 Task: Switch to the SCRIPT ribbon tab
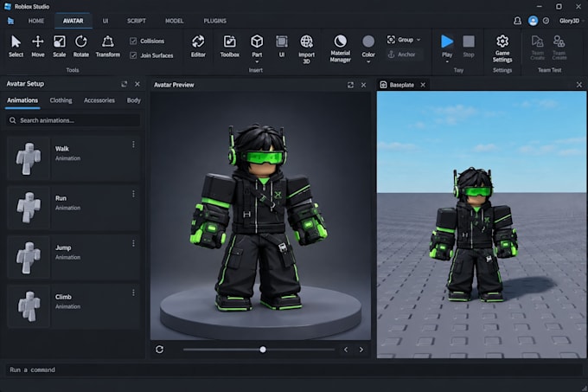tap(136, 21)
